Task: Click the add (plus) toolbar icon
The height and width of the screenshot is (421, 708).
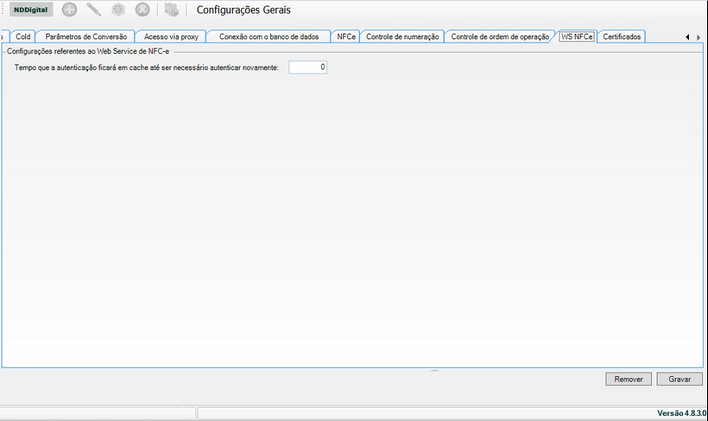Action: coord(69,9)
